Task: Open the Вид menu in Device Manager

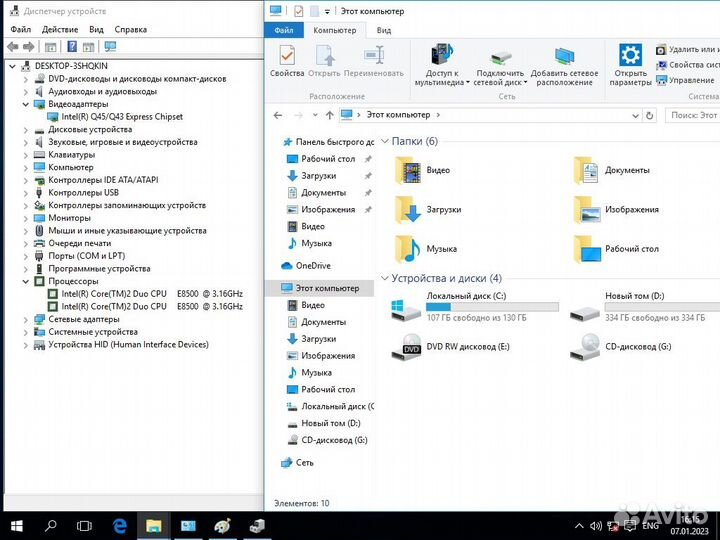Action: (x=96, y=29)
